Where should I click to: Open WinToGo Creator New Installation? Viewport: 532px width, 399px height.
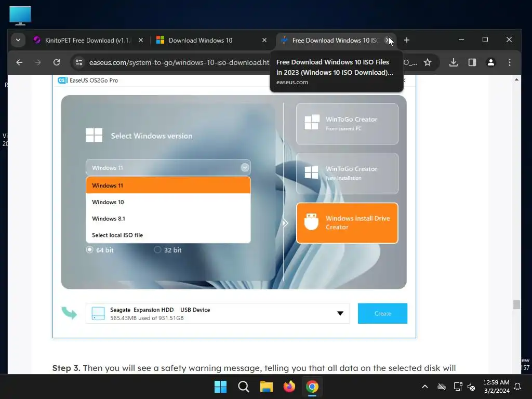tap(347, 174)
